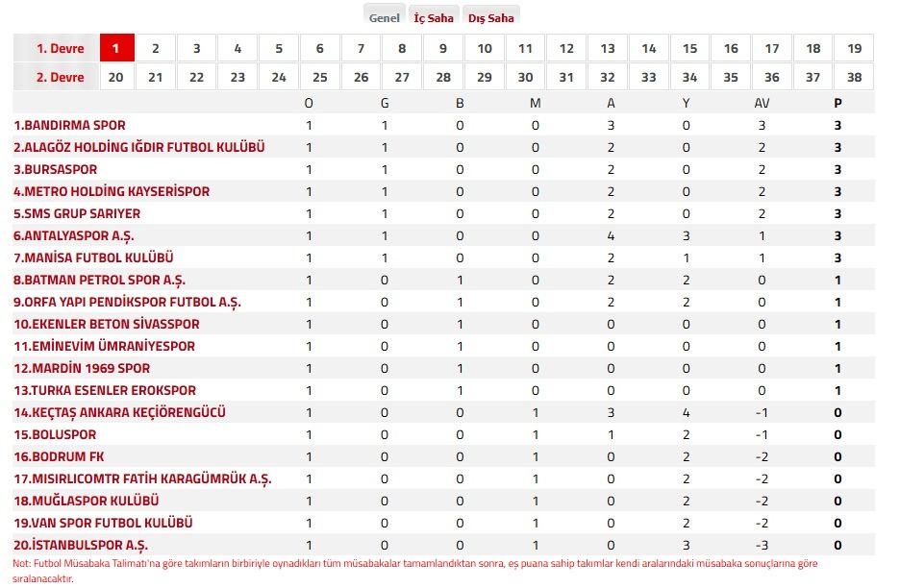Open the İç Saha tab
This screenshot has height=588, width=900.
[434, 17]
